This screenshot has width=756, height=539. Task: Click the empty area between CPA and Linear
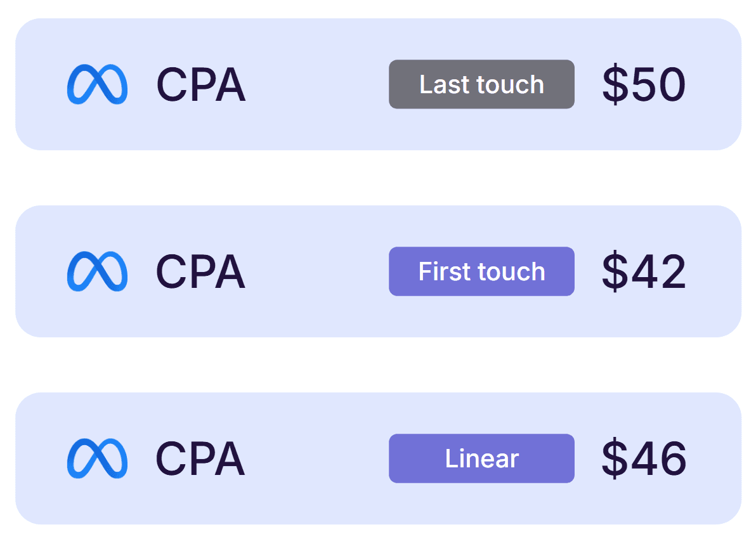tap(317, 458)
